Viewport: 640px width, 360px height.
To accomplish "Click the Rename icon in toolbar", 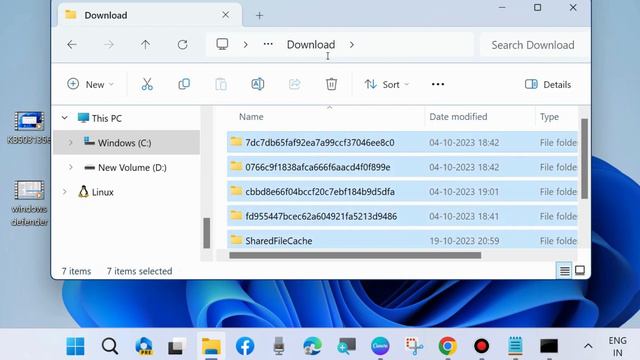I will point(258,84).
